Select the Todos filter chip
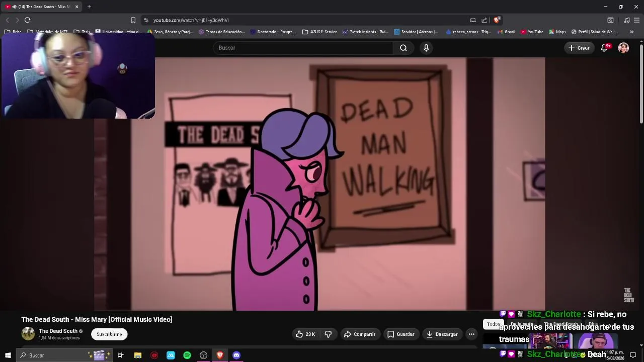 point(493,324)
